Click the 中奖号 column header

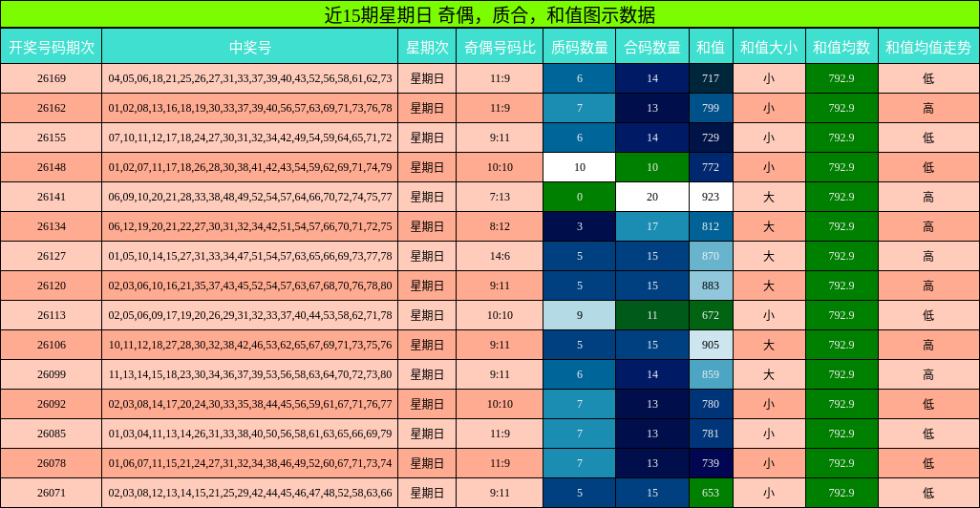point(250,47)
